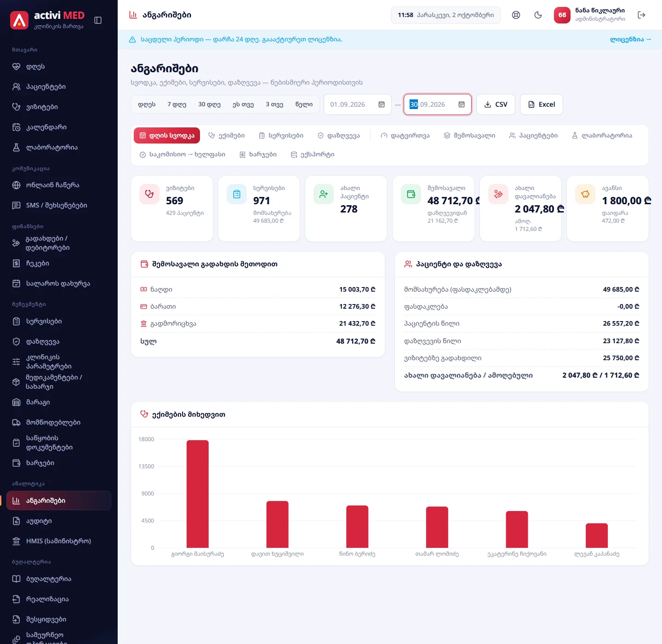Click the ხარჯები wallet icon in sidebar
Image resolution: width=662 pixels, height=644 pixels.
click(x=16, y=463)
